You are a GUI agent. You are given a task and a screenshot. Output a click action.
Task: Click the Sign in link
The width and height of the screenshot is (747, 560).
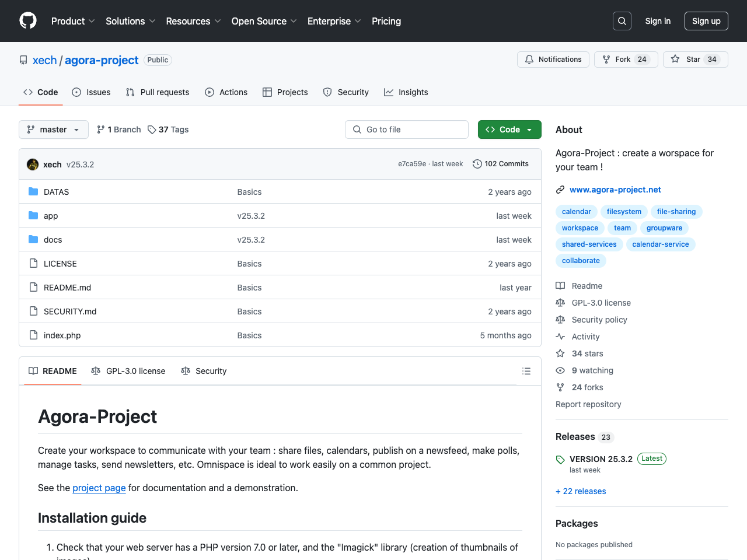(658, 21)
